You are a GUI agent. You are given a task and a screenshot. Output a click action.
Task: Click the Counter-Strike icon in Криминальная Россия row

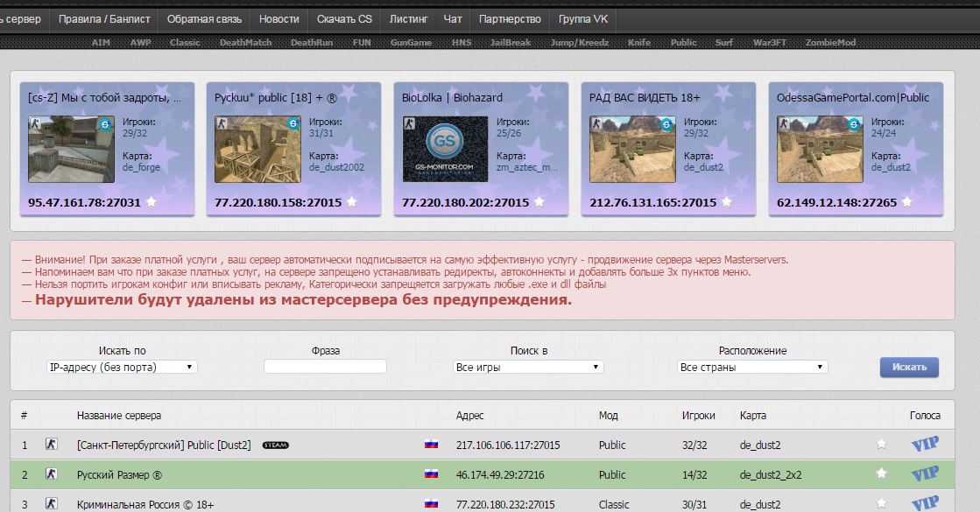(x=52, y=503)
